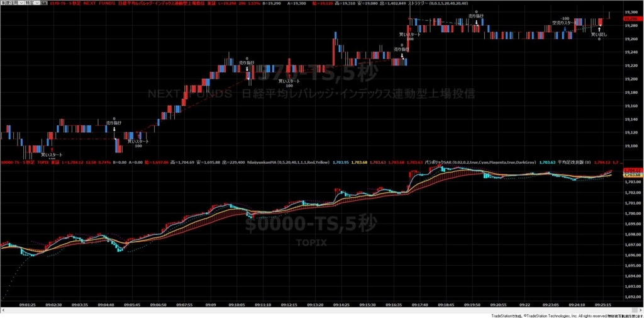The width and height of the screenshot is (644, 318).
Task: Click the 09:05:45 time label
Action: [x=132, y=305]
